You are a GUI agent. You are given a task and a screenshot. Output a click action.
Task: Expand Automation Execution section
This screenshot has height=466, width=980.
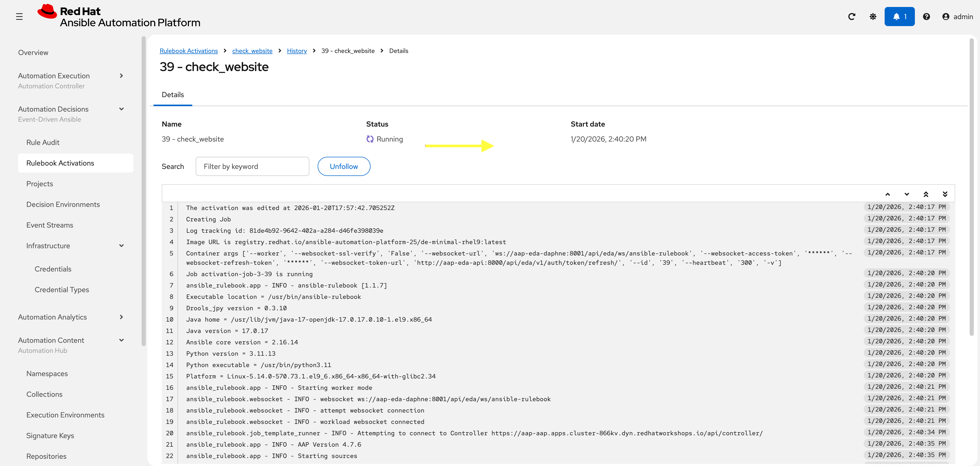121,76
